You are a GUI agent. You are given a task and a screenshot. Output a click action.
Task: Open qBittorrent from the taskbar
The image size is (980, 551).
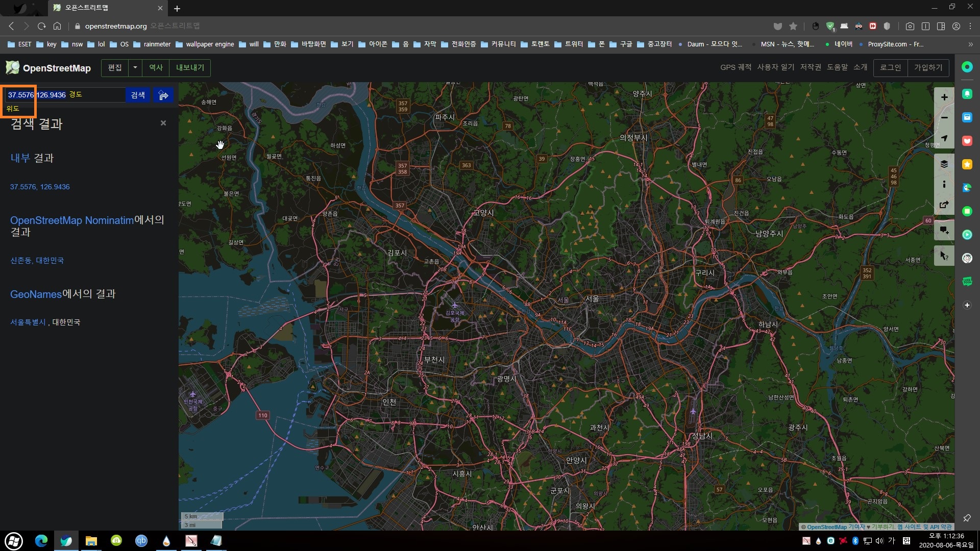[x=141, y=541]
